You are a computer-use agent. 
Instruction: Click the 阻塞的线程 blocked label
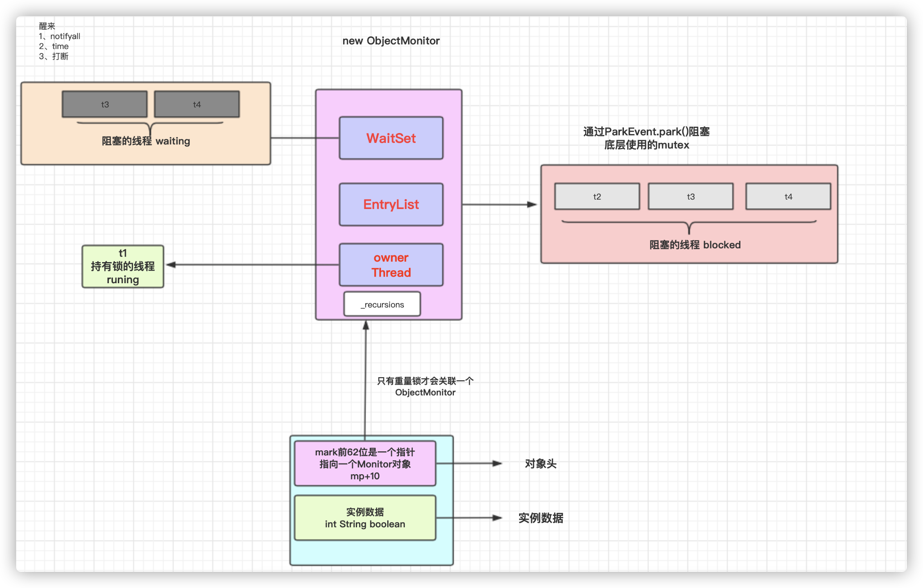[x=694, y=245]
